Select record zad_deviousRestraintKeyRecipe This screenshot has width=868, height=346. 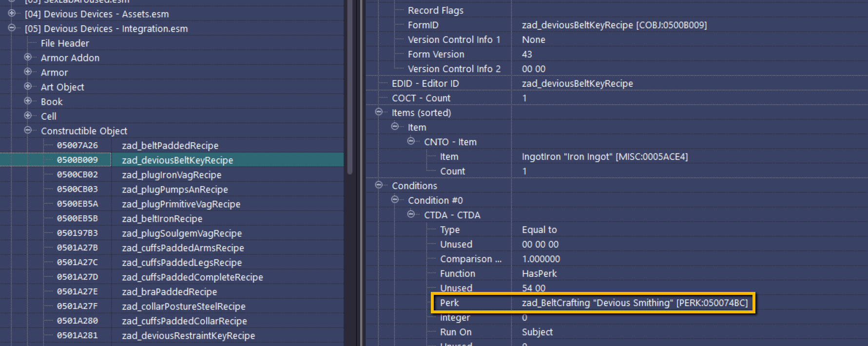click(x=189, y=336)
